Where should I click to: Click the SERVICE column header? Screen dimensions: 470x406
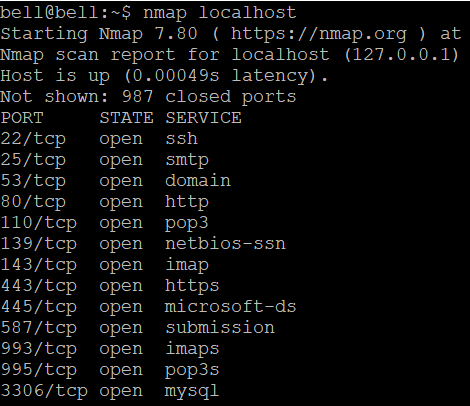tap(203, 118)
